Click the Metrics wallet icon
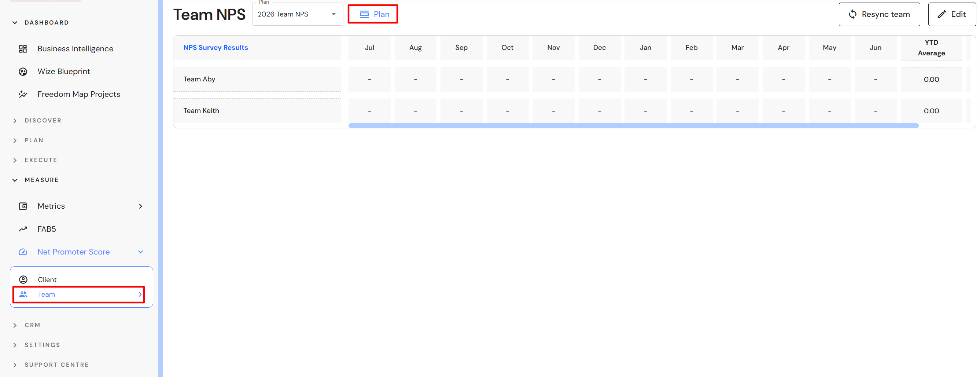This screenshot has width=980, height=377. coord(23,206)
